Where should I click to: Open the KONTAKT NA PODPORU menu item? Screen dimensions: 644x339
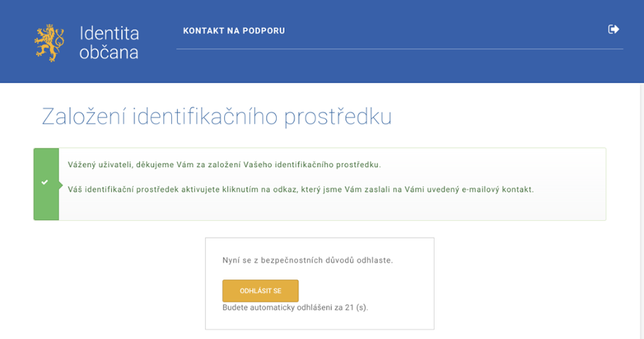click(x=234, y=31)
